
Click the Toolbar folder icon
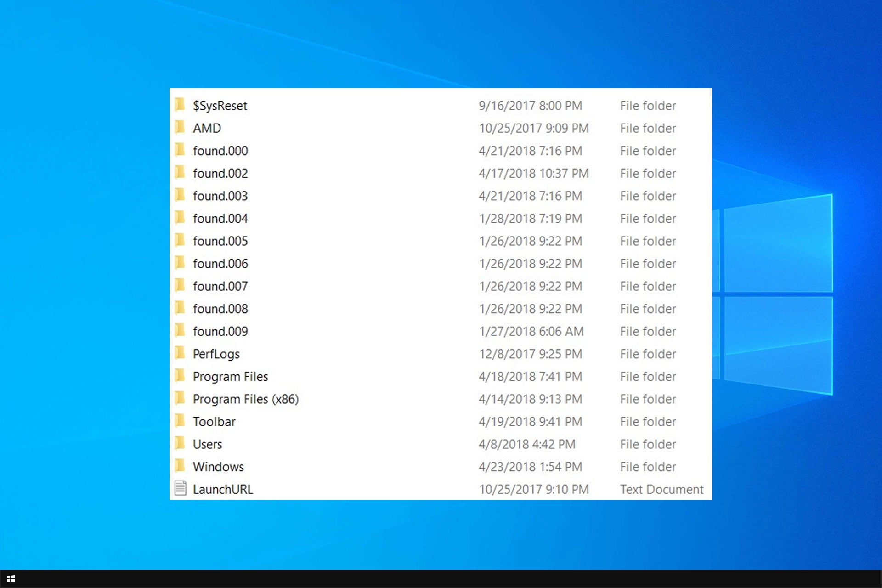tap(180, 421)
